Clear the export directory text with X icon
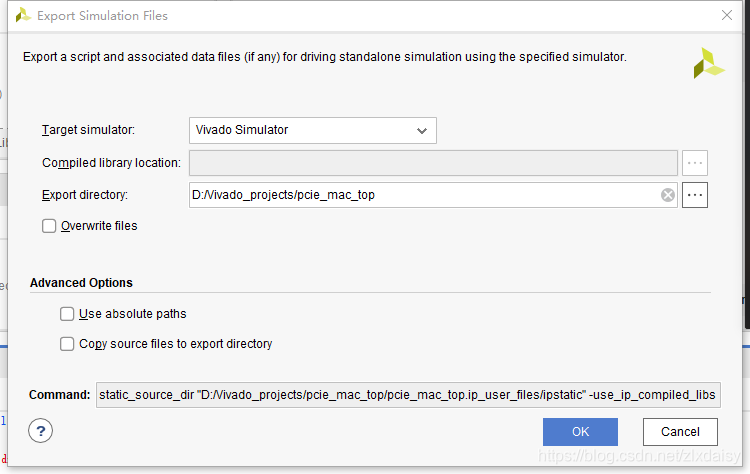This screenshot has width=750, height=474. tap(668, 195)
